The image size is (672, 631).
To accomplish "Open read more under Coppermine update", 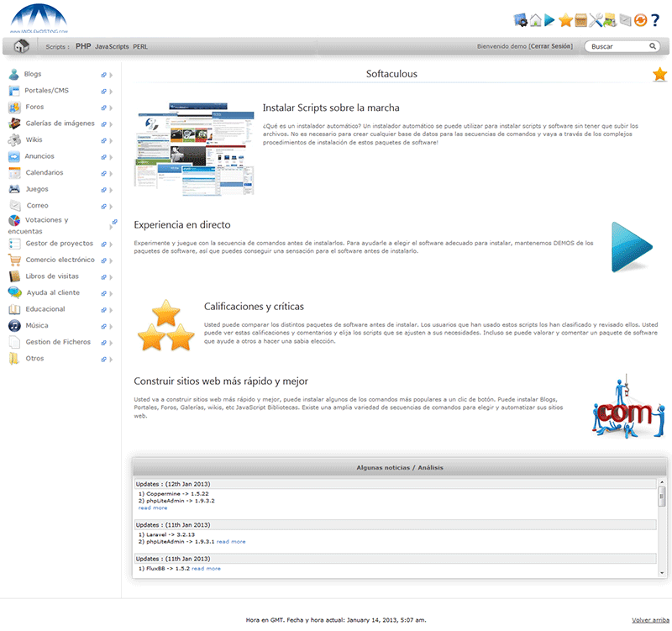I will point(153,507).
